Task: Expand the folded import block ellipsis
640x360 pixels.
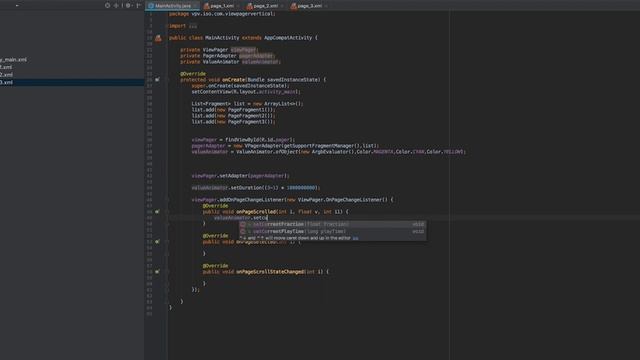Action: (x=193, y=26)
